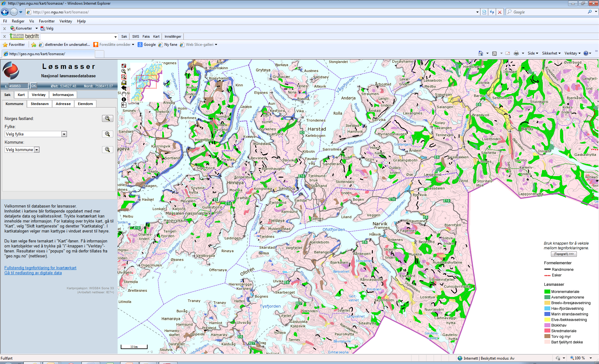Click the search magnifier icon in Google box
Screen dimensions: 599x364
point(590,12)
